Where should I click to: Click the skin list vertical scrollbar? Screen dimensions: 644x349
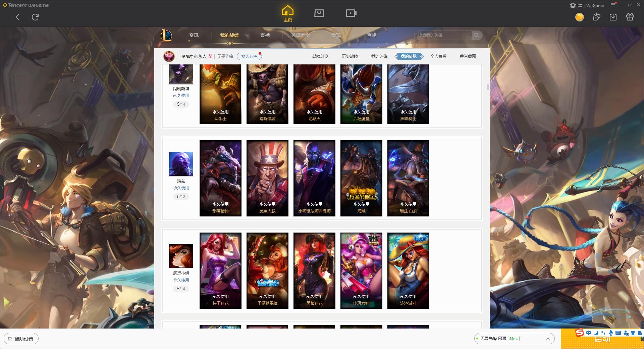point(488,87)
